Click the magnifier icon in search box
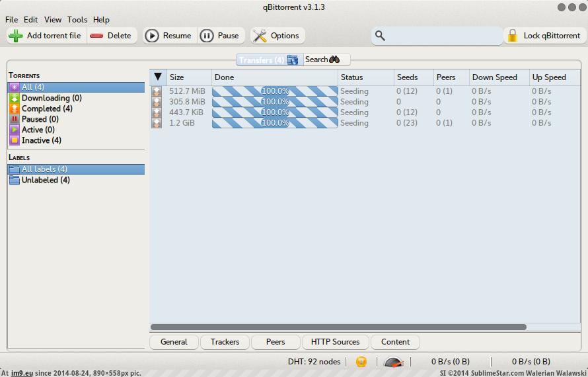 coord(380,36)
